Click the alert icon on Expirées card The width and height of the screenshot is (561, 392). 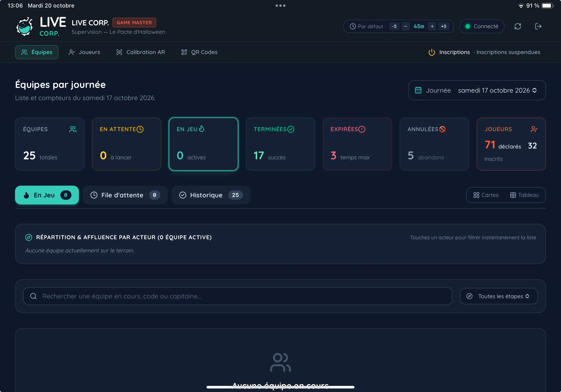tap(362, 129)
